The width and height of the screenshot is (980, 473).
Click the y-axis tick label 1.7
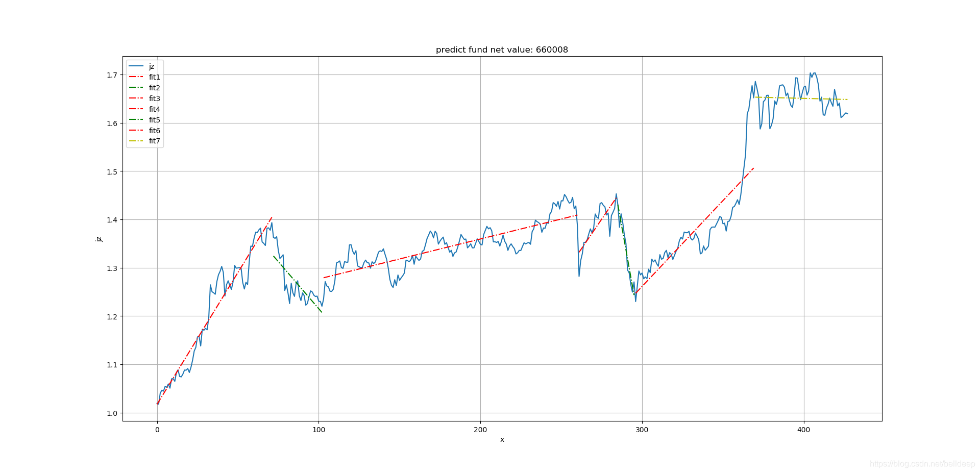[x=112, y=75]
